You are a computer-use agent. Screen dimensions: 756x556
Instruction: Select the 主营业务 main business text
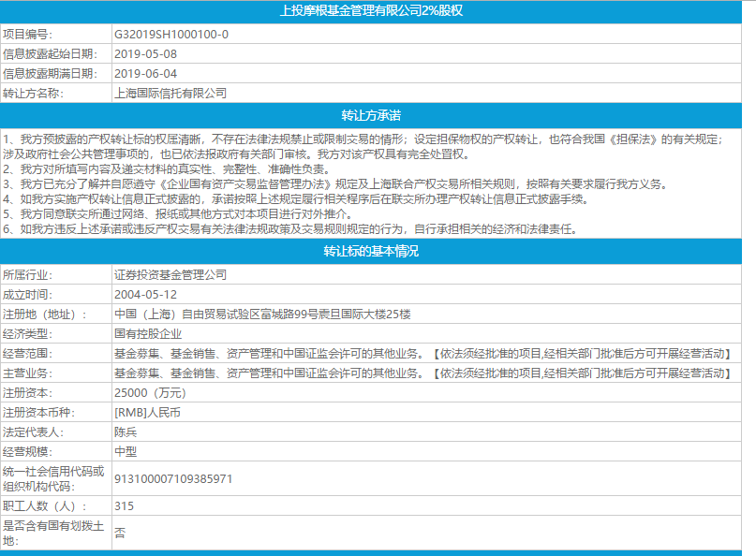coord(424,373)
